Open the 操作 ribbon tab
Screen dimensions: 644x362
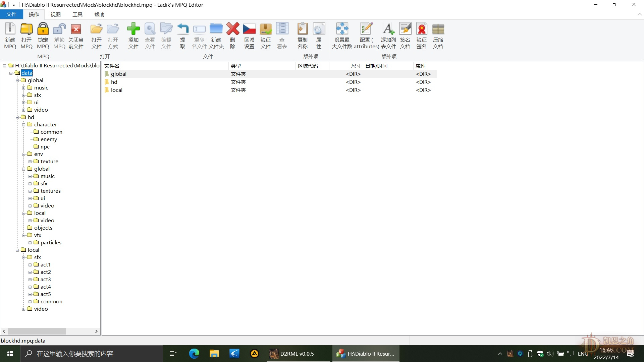(34, 14)
